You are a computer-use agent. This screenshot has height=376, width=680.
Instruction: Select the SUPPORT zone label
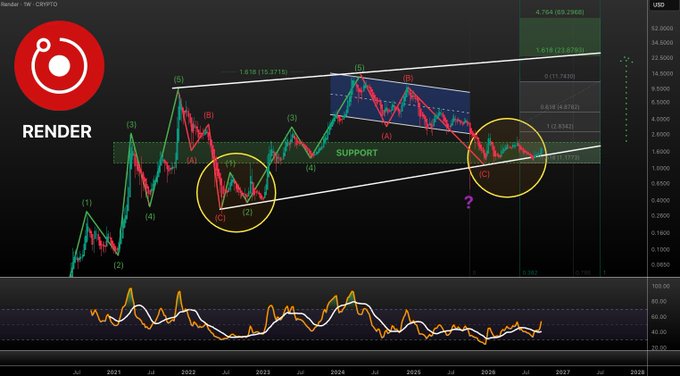point(357,153)
